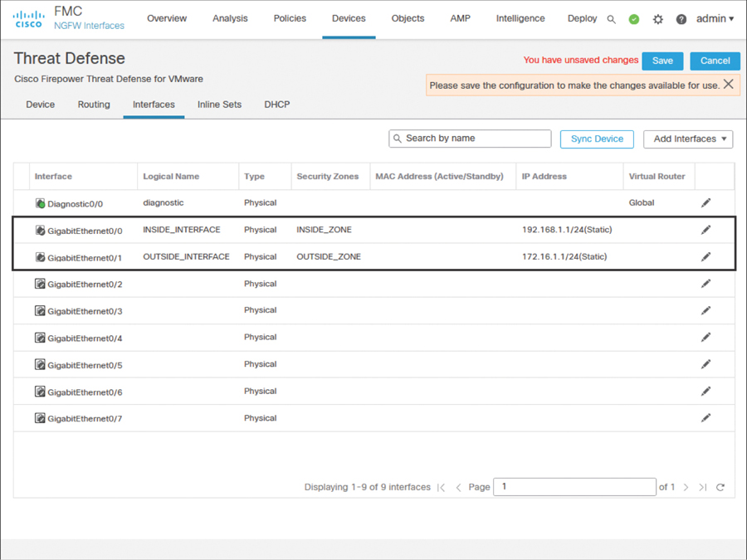Edit the Diagnostic0/0 interface pencil icon
The image size is (747, 560).
705,202
